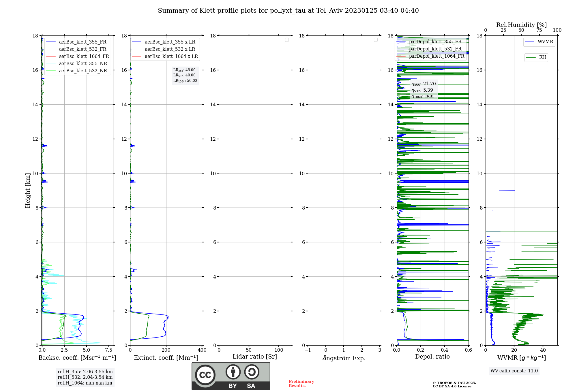Image resolution: width=577 pixels, height=392 pixels.
Task: Click the Creative Commons CC icon
Action: pyautogui.click(x=205, y=375)
